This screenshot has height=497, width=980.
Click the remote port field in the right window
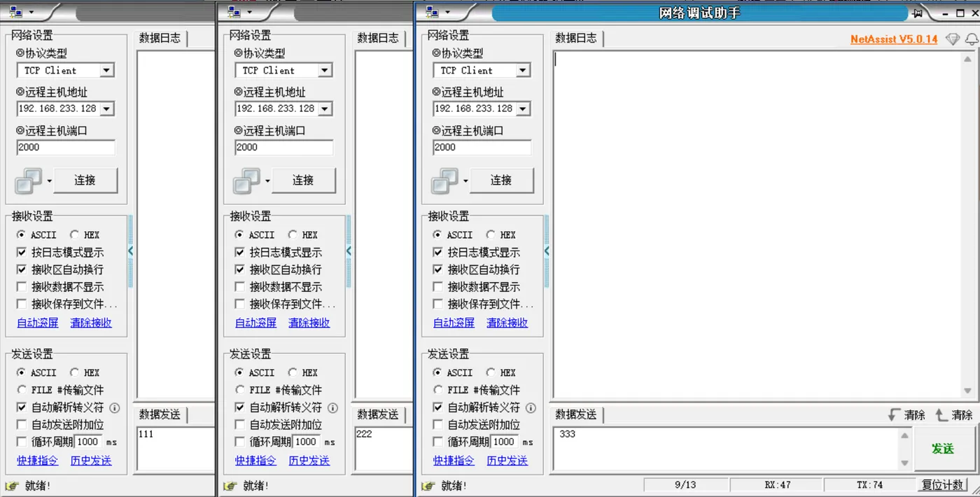click(x=482, y=147)
